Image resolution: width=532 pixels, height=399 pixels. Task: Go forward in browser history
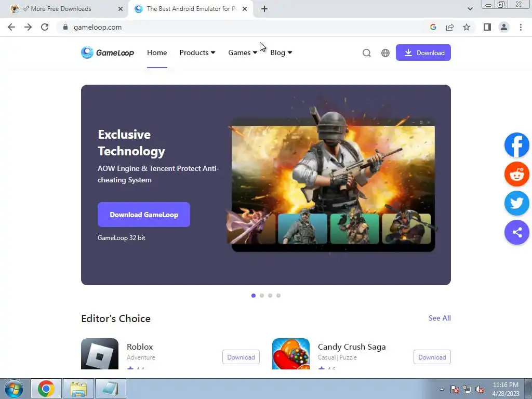point(28,27)
